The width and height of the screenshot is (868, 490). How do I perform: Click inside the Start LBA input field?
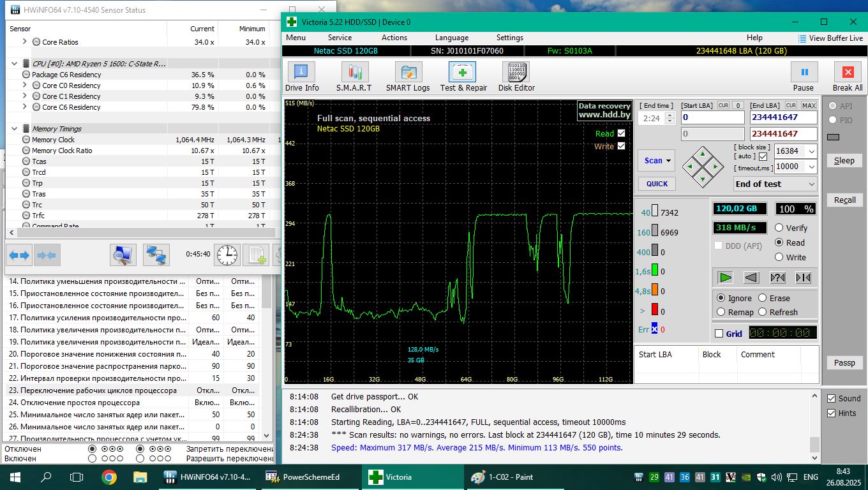712,117
